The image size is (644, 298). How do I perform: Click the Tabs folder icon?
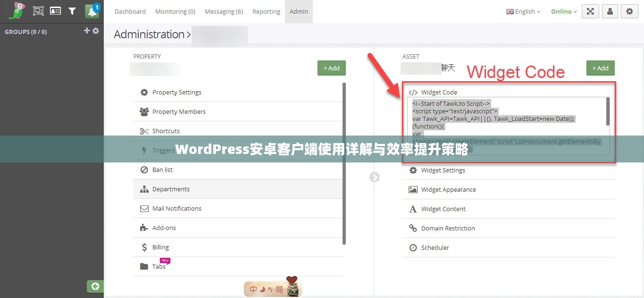click(x=144, y=266)
